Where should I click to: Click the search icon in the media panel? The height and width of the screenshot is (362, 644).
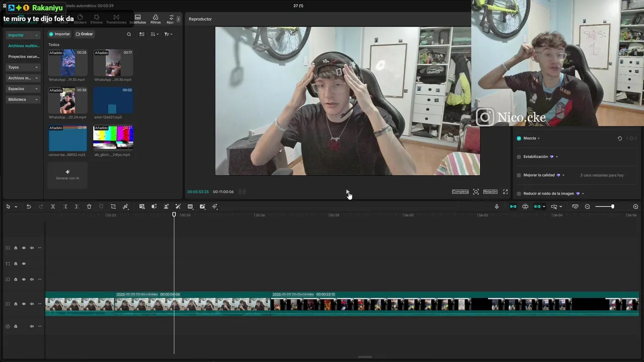coord(129,34)
